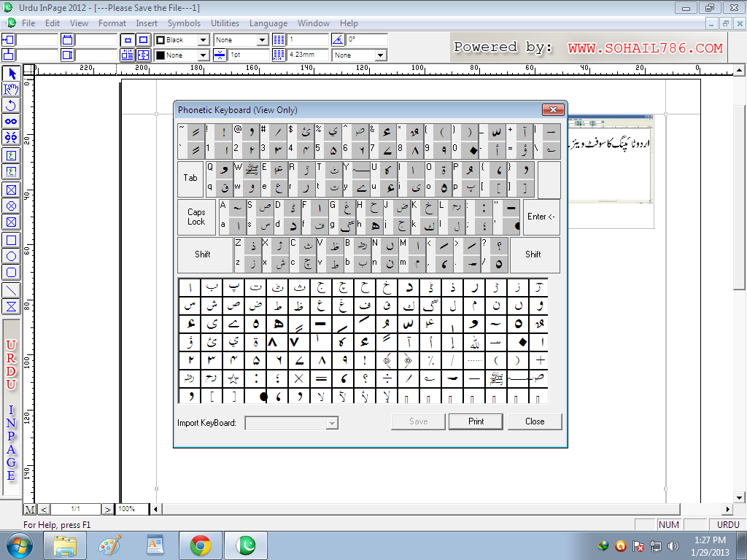Select the rounded picture box tool
This screenshot has height=560, width=747.
coord(12,222)
